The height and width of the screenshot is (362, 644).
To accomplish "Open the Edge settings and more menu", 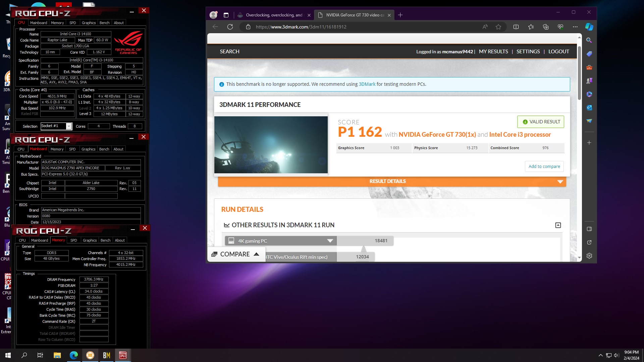I will coord(575,27).
